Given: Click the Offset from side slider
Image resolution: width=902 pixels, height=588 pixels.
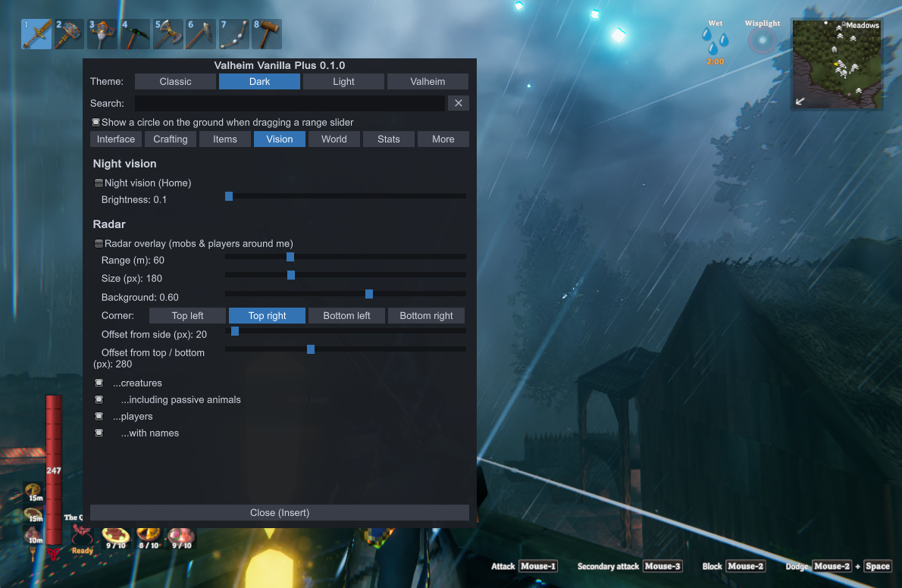Looking at the screenshot, I should [x=345, y=331].
